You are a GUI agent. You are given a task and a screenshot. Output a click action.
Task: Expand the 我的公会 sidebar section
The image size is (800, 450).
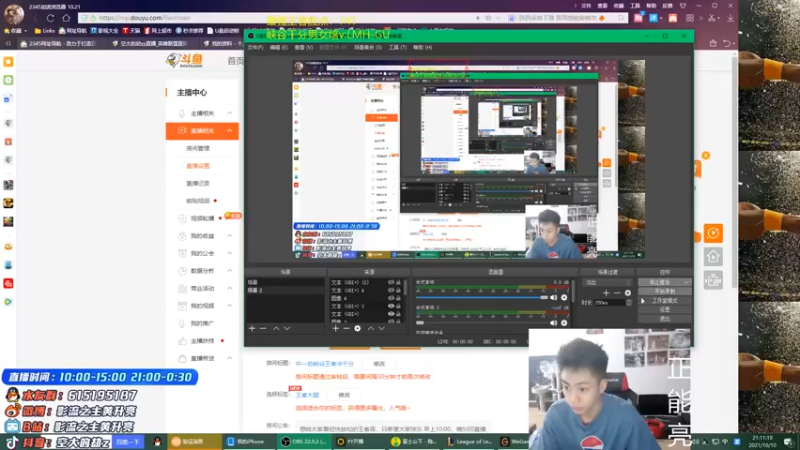(230, 253)
